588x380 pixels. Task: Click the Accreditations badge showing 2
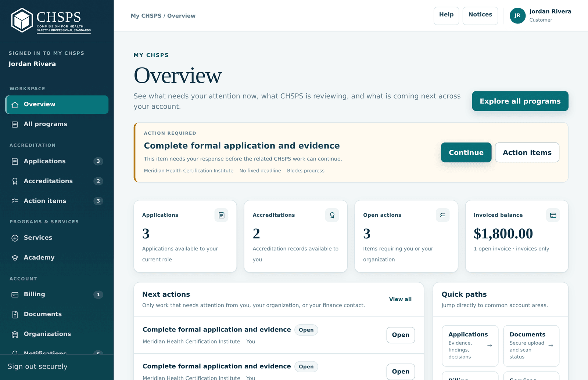pyautogui.click(x=98, y=181)
